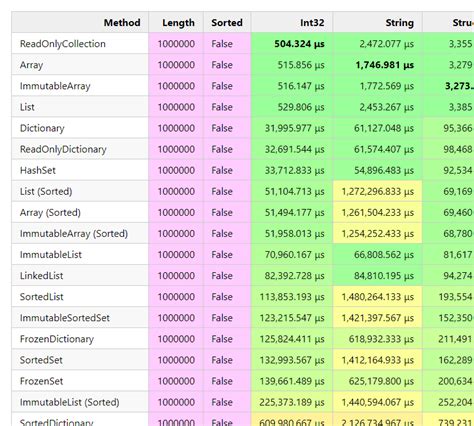Click the 33,712.833 µs HashSet value
474x426 pixels.
(x=295, y=170)
